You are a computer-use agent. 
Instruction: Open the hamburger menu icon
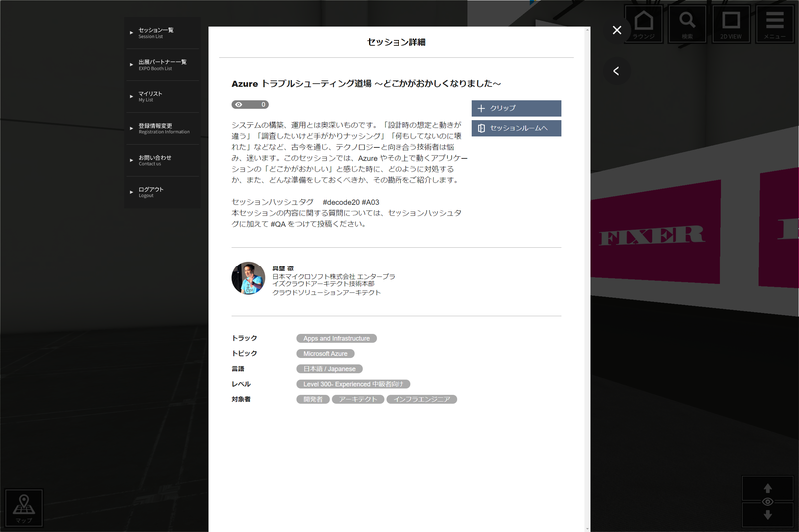coord(775,23)
